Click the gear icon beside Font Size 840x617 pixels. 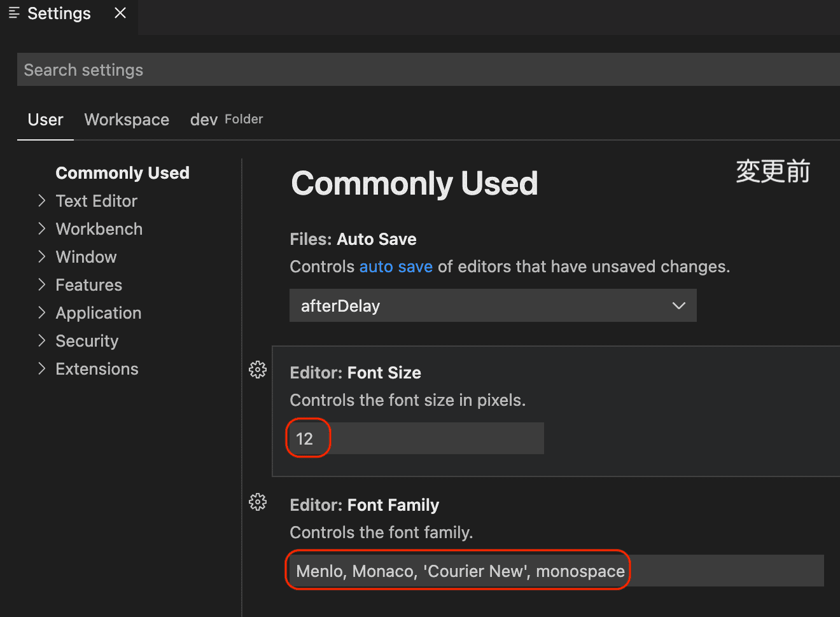258,370
